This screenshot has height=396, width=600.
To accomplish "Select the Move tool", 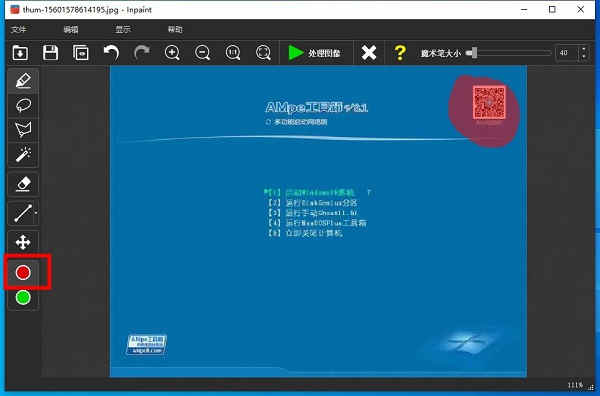I will tap(23, 242).
